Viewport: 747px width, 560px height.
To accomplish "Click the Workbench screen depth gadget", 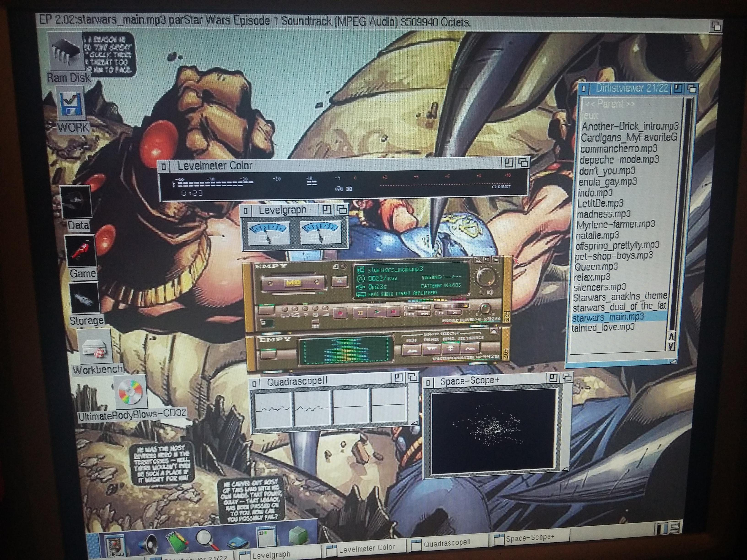I will [x=716, y=26].
